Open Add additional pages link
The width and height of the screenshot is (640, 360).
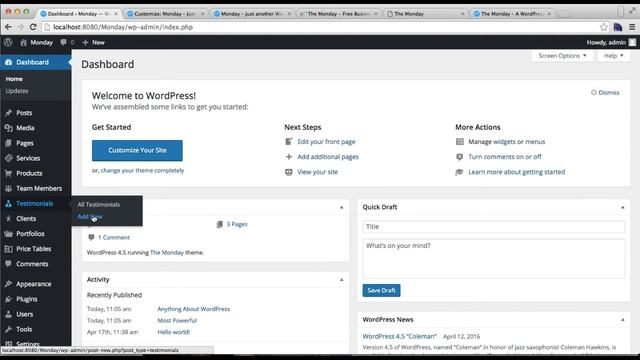point(328,157)
